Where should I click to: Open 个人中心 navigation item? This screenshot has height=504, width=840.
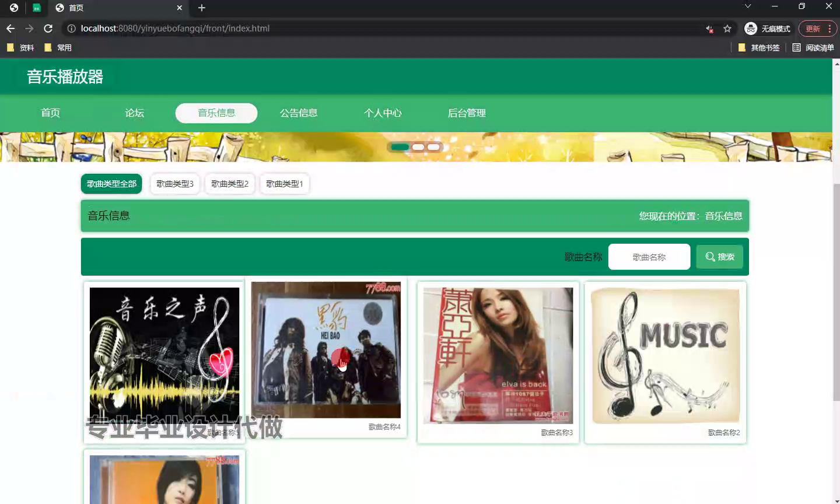(383, 113)
